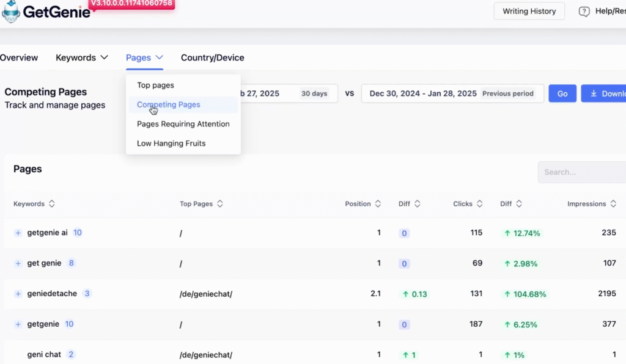Toggle the Pages dropdown chevron
This screenshot has height=364, width=626.
(160, 57)
